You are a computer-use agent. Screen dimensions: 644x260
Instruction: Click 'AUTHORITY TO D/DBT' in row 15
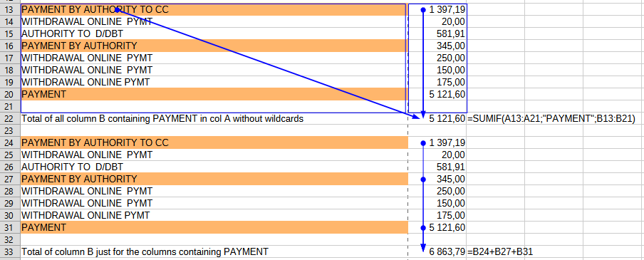pyautogui.click(x=72, y=33)
